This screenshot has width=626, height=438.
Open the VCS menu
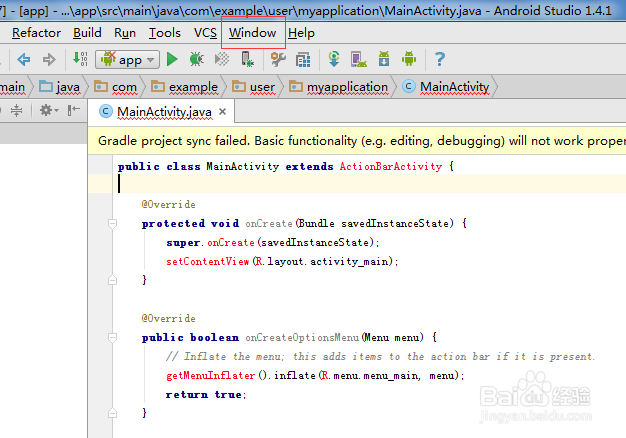click(205, 33)
